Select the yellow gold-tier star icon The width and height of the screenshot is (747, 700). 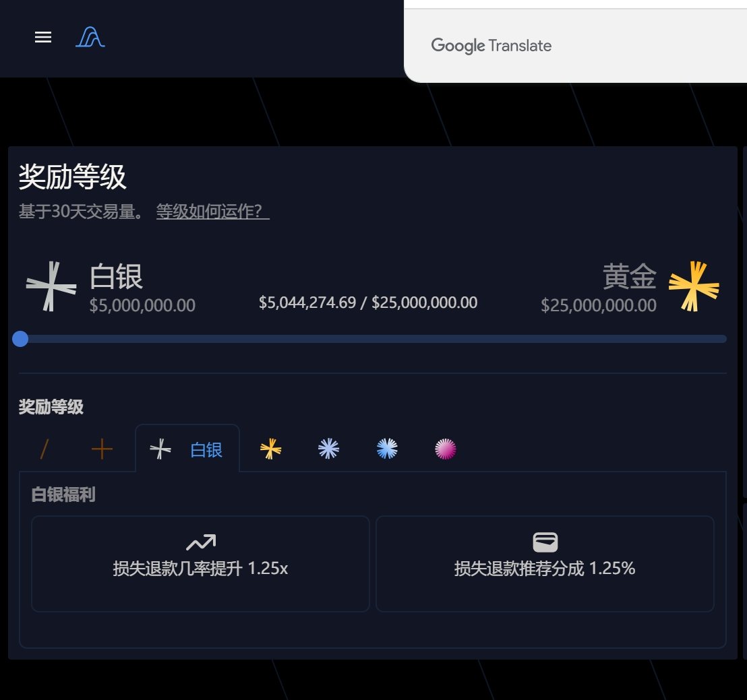pyautogui.click(x=270, y=447)
